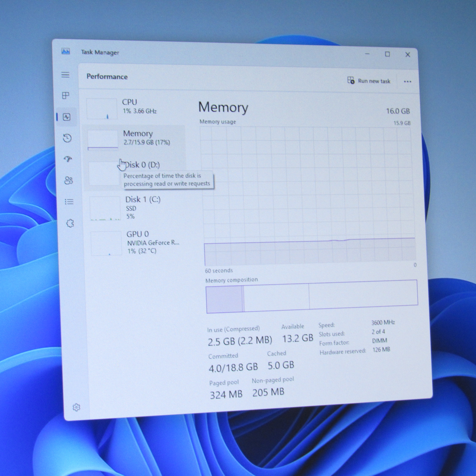Click the Memory composition bar
The width and height of the screenshot is (476, 476).
311,296
